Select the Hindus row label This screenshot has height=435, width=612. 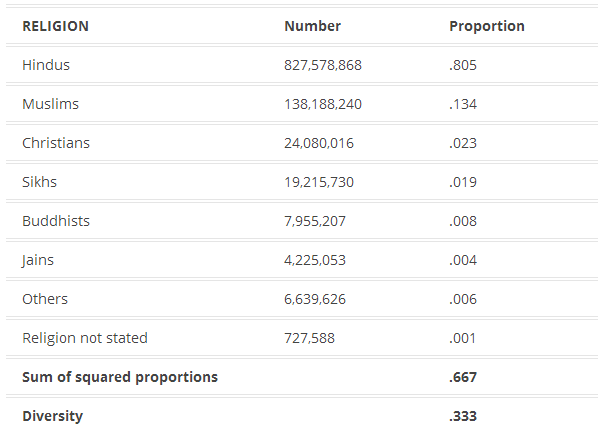click(x=46, y=65)
